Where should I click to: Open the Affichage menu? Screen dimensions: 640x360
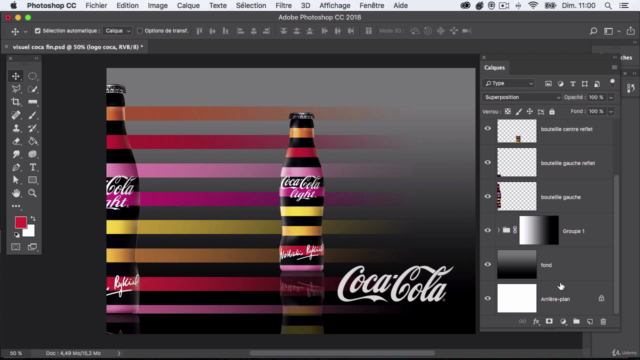click(x=335, y=6)
